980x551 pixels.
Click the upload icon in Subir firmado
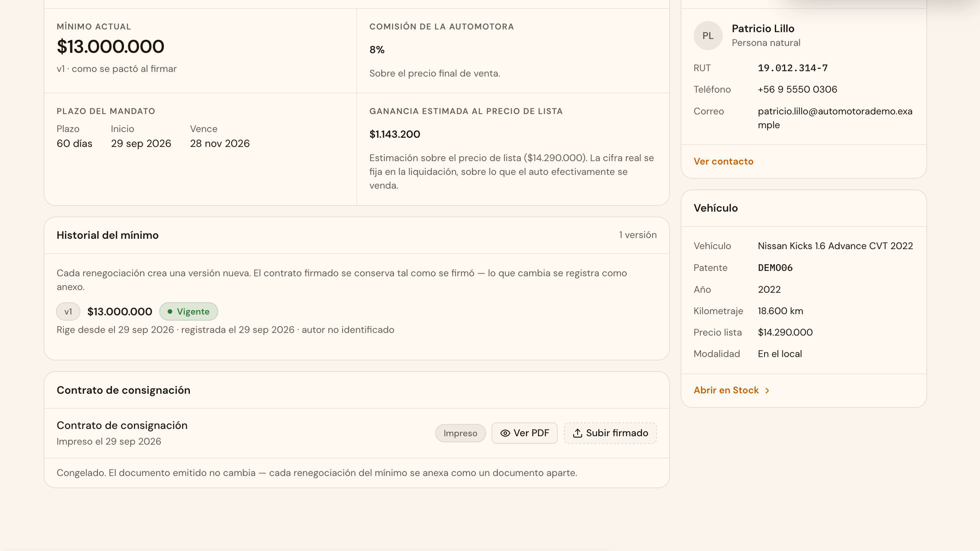pyautogui.click(x=577, y=433)
